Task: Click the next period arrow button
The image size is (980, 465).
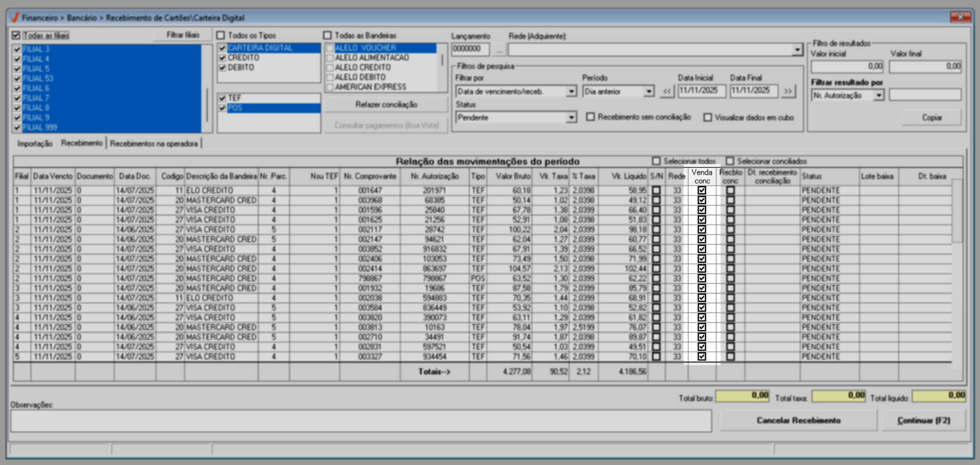Action: 788,91
